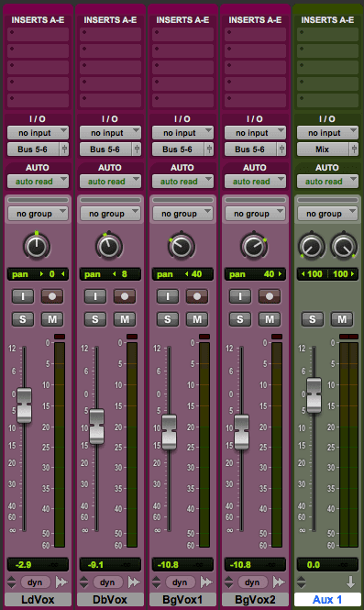Click BgVox2 volume fader handle
This screenshot has height=610, width=364.
(x=241, y=432)
